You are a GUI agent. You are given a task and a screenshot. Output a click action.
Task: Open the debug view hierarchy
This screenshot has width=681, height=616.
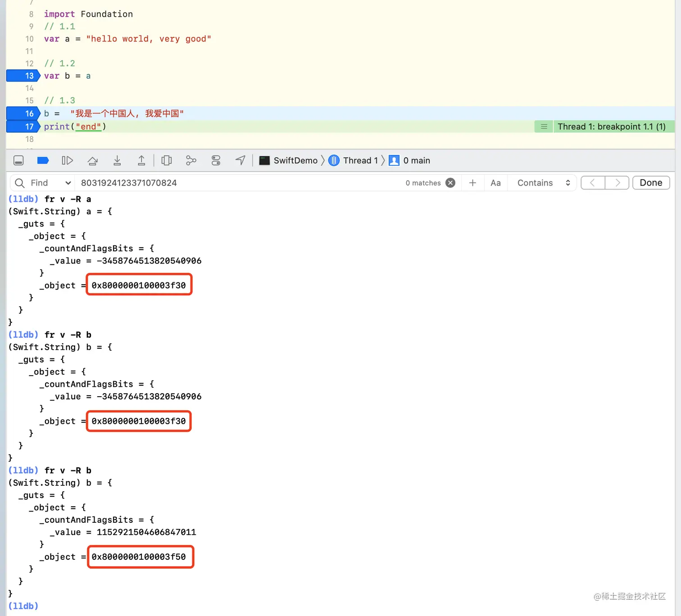[x=167, y=160]
